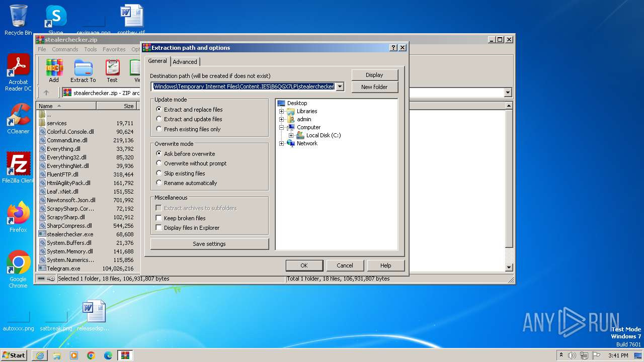
Task: Open the Commands menu
Action: point(65,49)
